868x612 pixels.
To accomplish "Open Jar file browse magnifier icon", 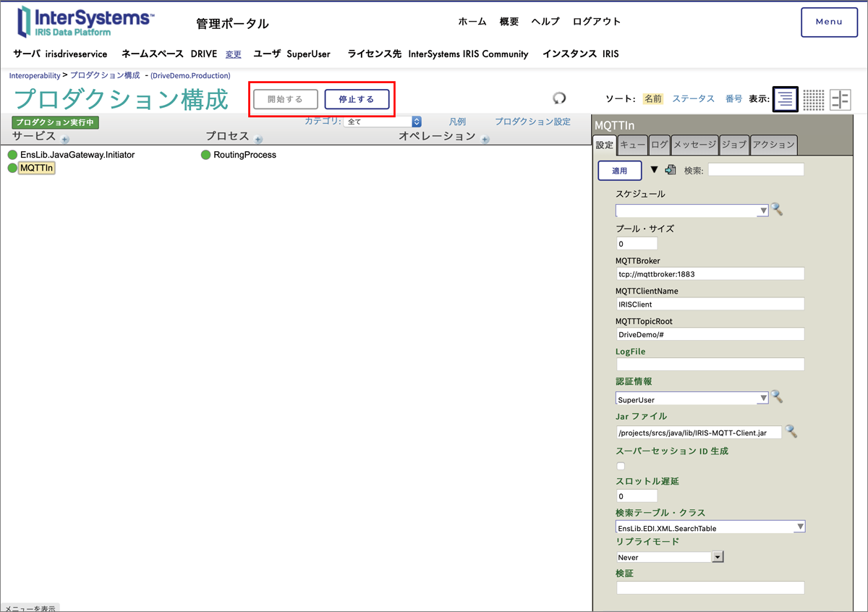I will [x=791, y=431].
